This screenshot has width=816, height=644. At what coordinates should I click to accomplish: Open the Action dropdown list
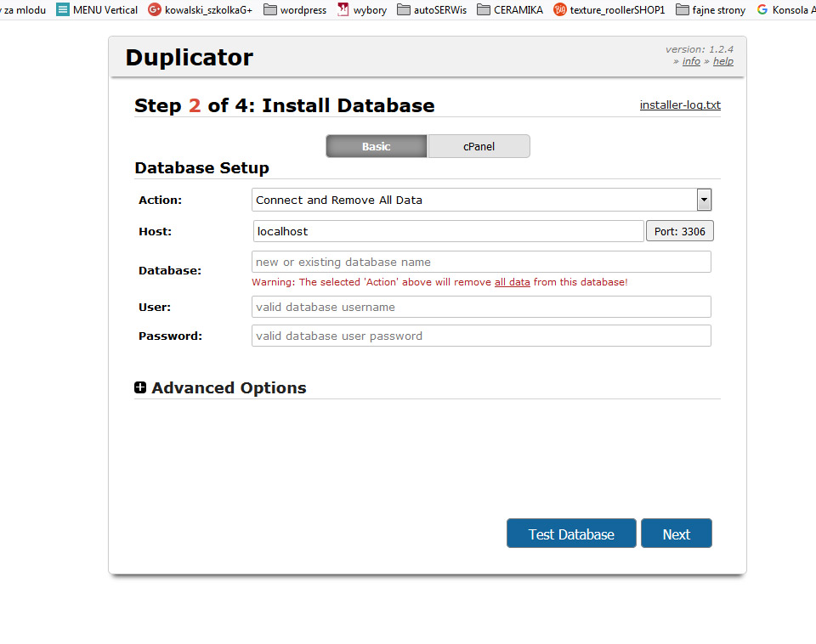click(481, 200)
